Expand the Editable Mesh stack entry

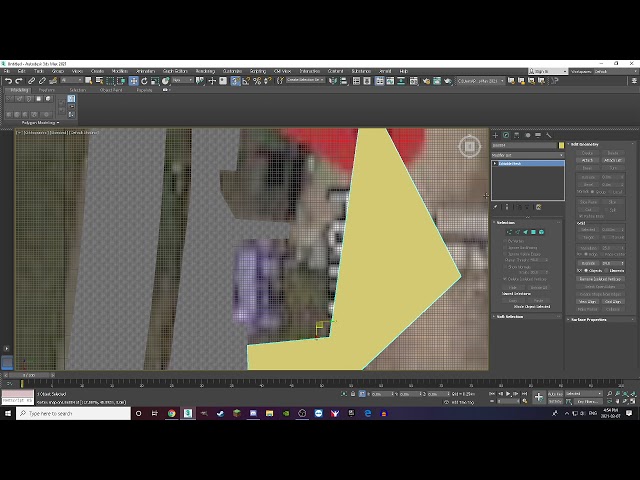[495, 163]
